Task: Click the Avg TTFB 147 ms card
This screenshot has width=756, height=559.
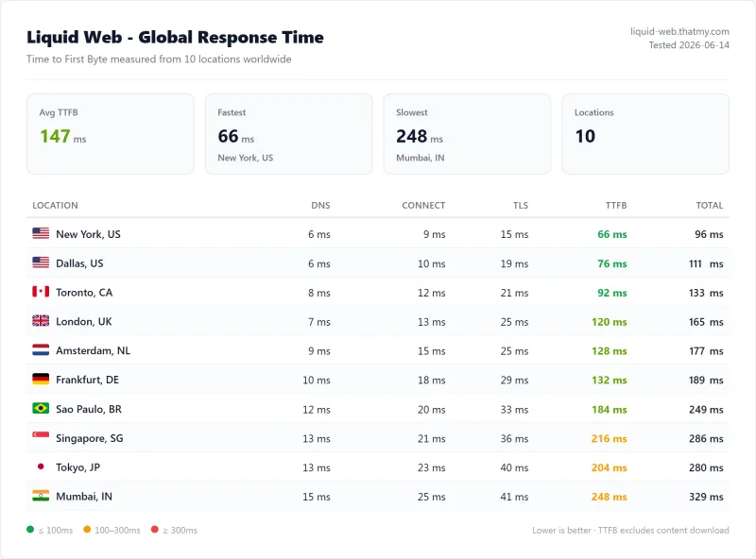Action: pyautogui.click(x=111, y=134)
